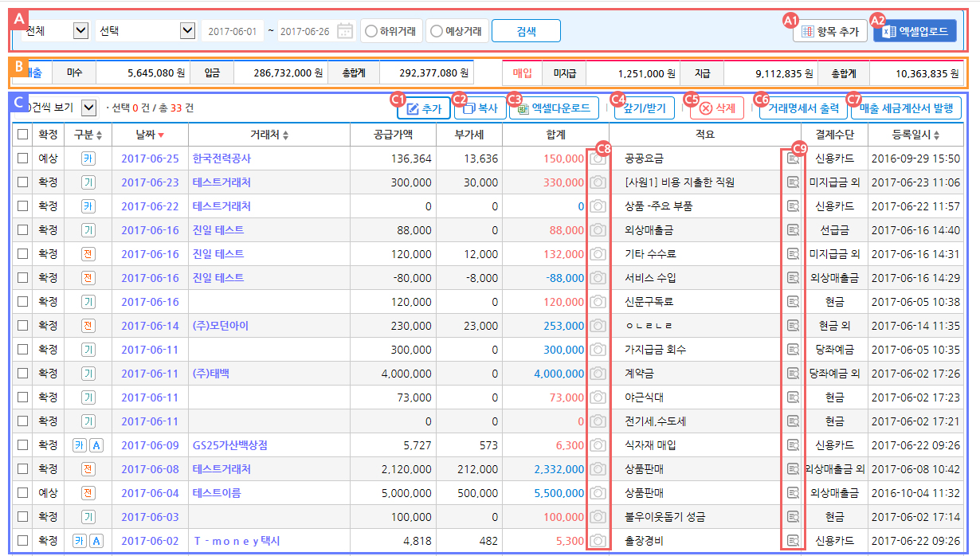This screenshot has height=556, width=980.
Task: Tick the checkbox for the (주)태백 row
Action: [x=22, y=374]
